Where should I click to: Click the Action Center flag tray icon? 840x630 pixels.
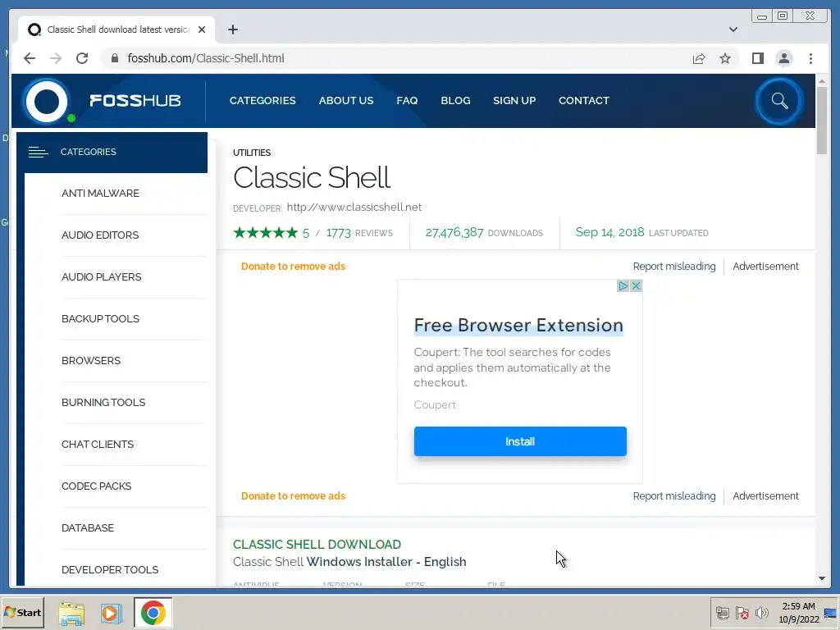[x=742, y=613]
